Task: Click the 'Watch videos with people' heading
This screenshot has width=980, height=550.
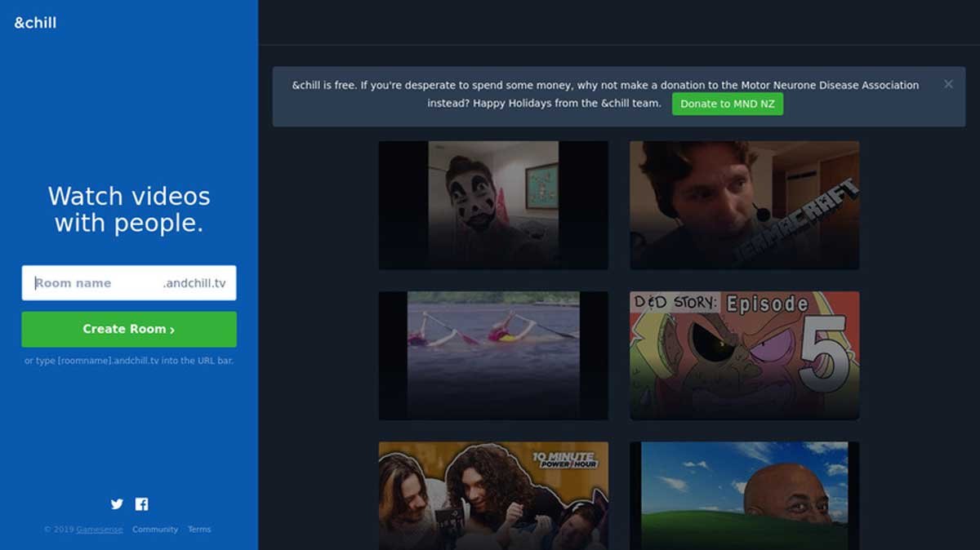Action: point(129,209)
